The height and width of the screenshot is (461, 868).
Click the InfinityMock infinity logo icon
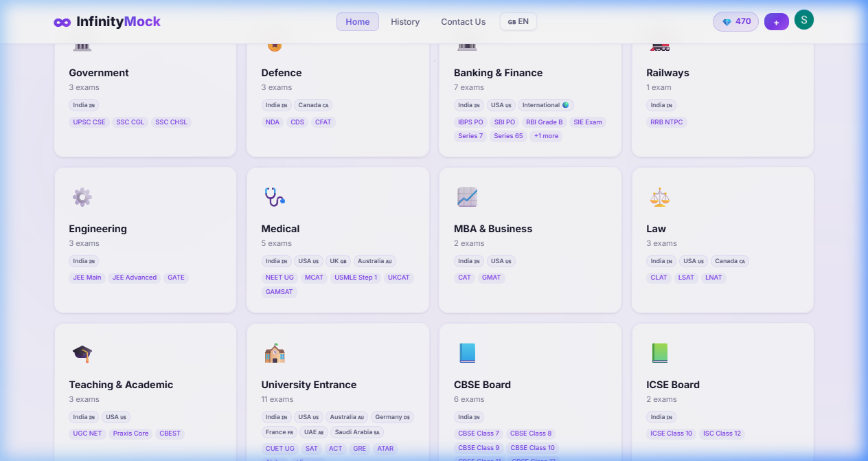coord(62,22)
